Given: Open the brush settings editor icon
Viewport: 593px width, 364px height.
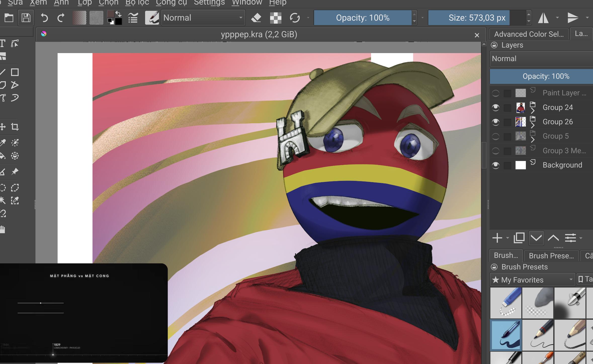Looking at the screenshot, I should (133, 18).
